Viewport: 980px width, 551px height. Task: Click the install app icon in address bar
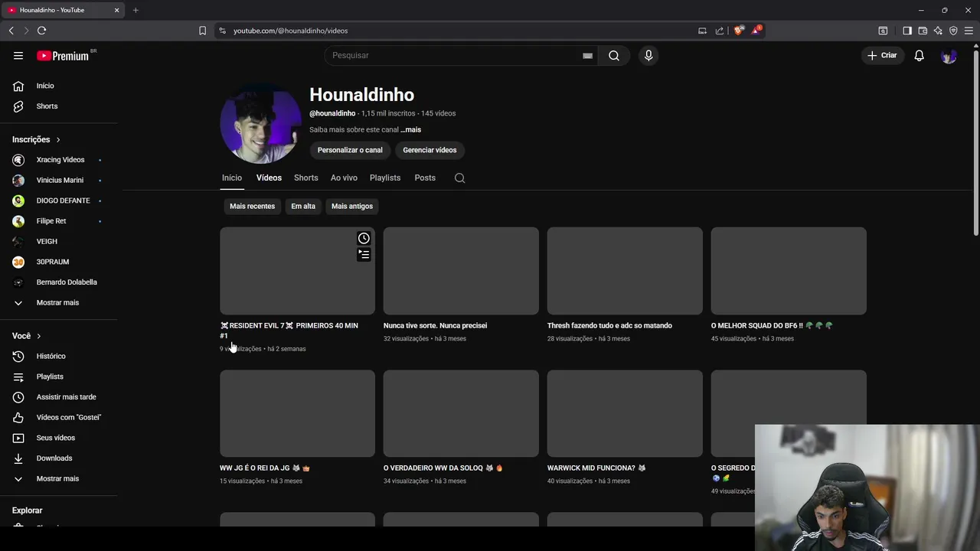pyautogui.click(x=702, y=31)
